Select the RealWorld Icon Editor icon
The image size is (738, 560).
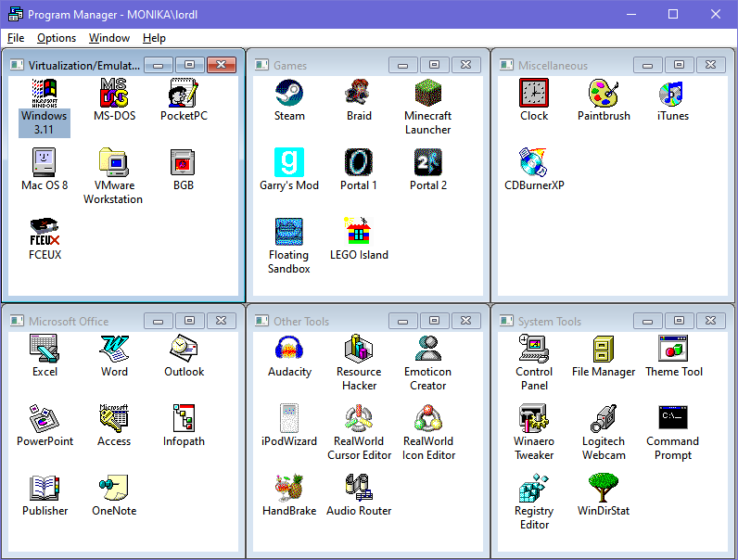tap(427, 418)
